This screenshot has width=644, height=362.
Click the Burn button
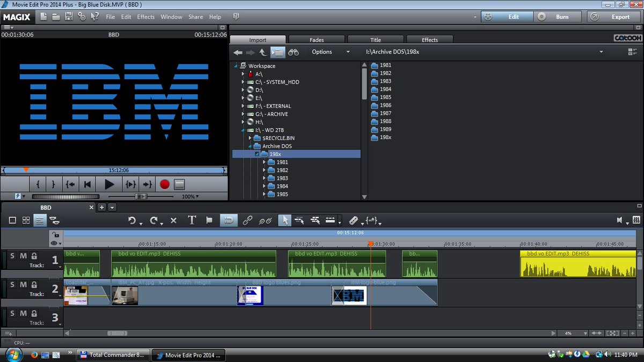tap(559, 17)
